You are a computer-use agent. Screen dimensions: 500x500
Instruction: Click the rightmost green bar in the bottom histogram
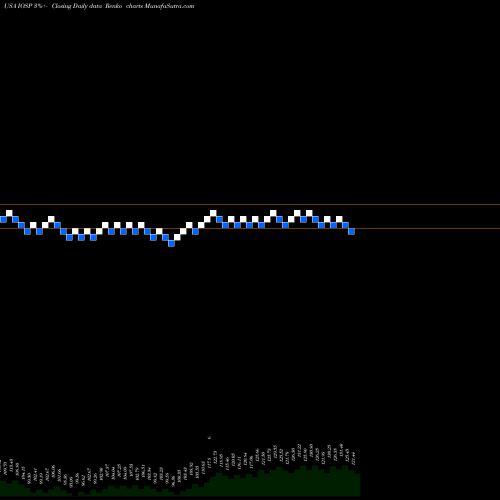tap(357, 484)
